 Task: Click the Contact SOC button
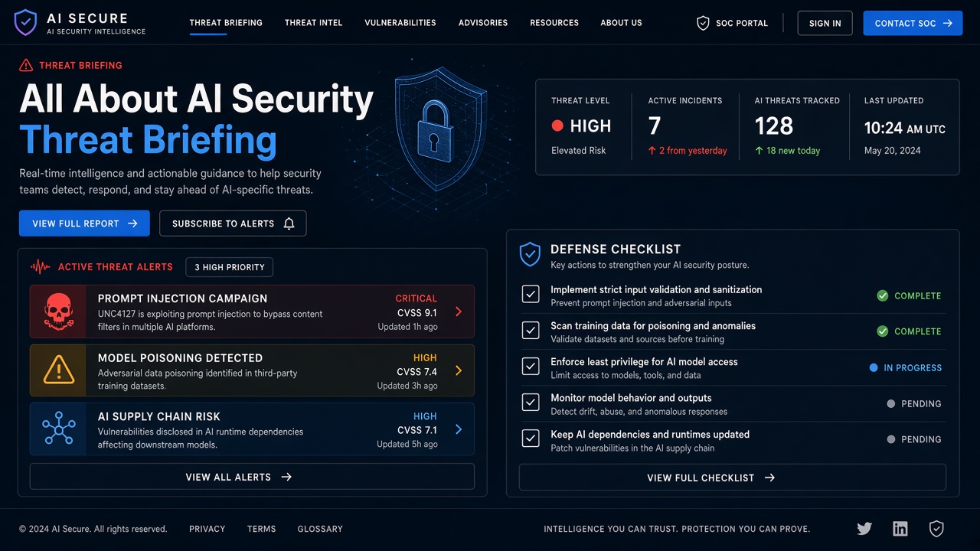click(x=913, y=23)
